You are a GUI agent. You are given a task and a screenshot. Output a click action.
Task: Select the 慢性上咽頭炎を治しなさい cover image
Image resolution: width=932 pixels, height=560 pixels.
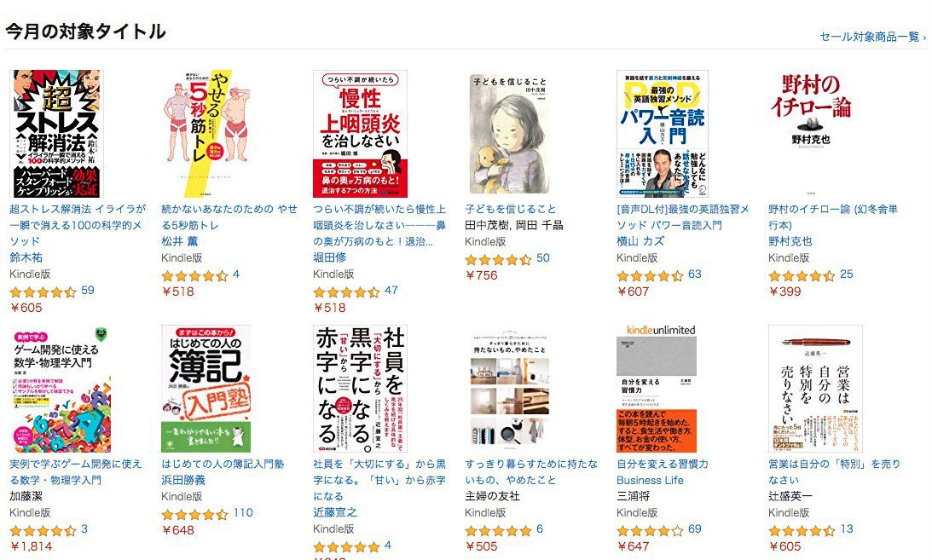click(360, 134)
